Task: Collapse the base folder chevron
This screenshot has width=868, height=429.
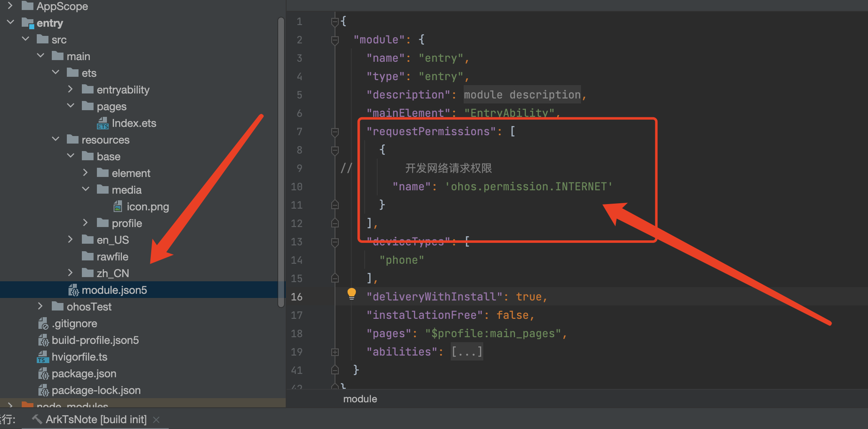Action: tap(71, 156)
